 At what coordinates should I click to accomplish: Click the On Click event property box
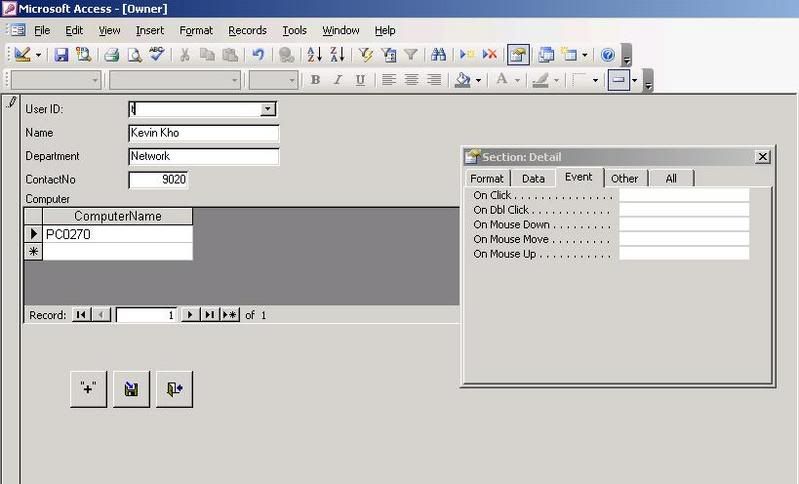point(684,195)
